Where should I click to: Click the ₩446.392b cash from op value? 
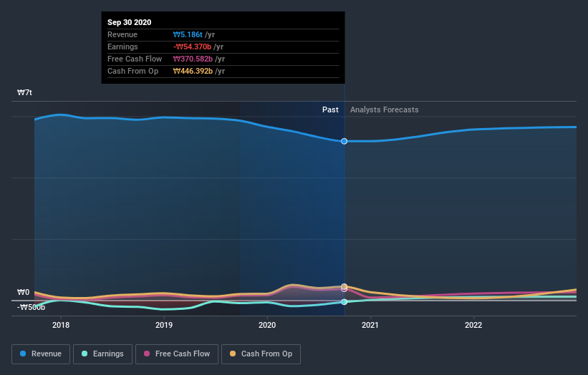[193, 71]
